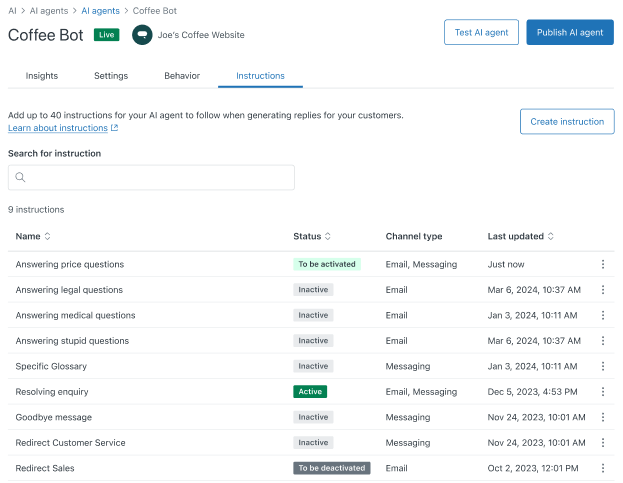Open more actions for Redirect Sales row
The image size is (623, 483).
pyautogui.click(x=603, y=468)
